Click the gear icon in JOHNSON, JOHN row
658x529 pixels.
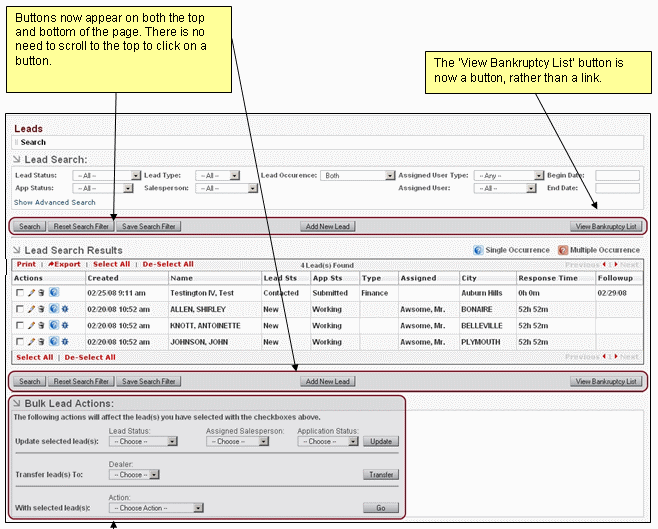point(65,342)
